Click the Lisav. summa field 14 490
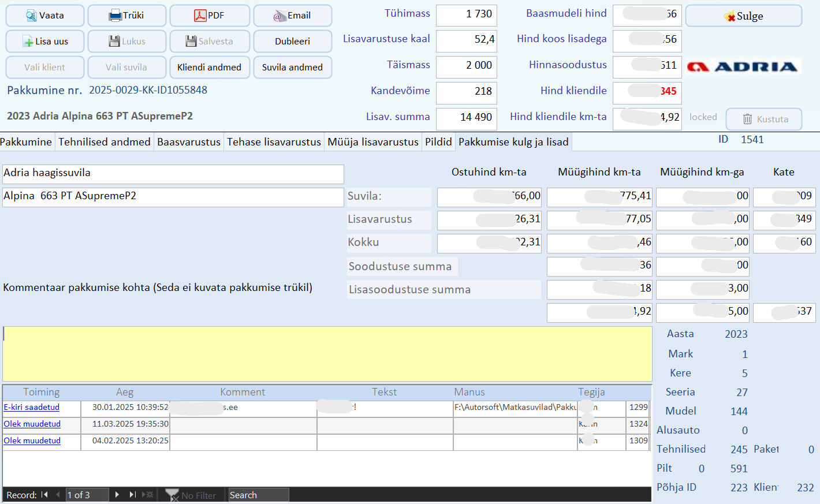 (467, 118)
